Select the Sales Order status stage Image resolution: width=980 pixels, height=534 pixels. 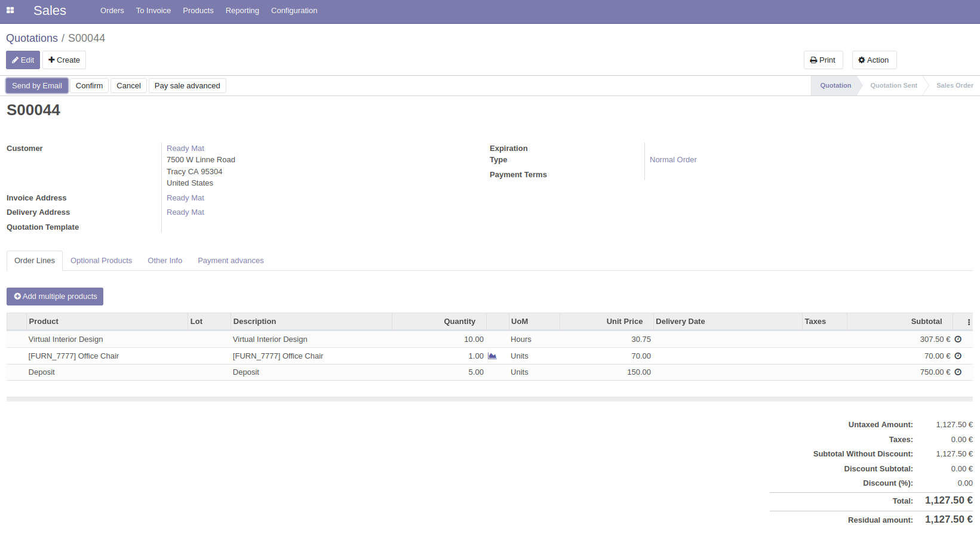click(954, 85)
